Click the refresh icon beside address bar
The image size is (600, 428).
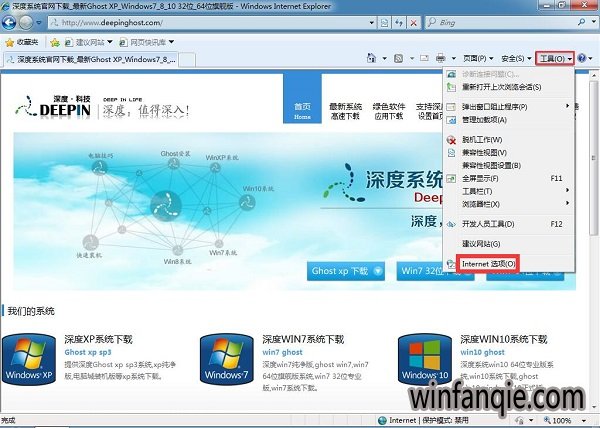[399, 23]
